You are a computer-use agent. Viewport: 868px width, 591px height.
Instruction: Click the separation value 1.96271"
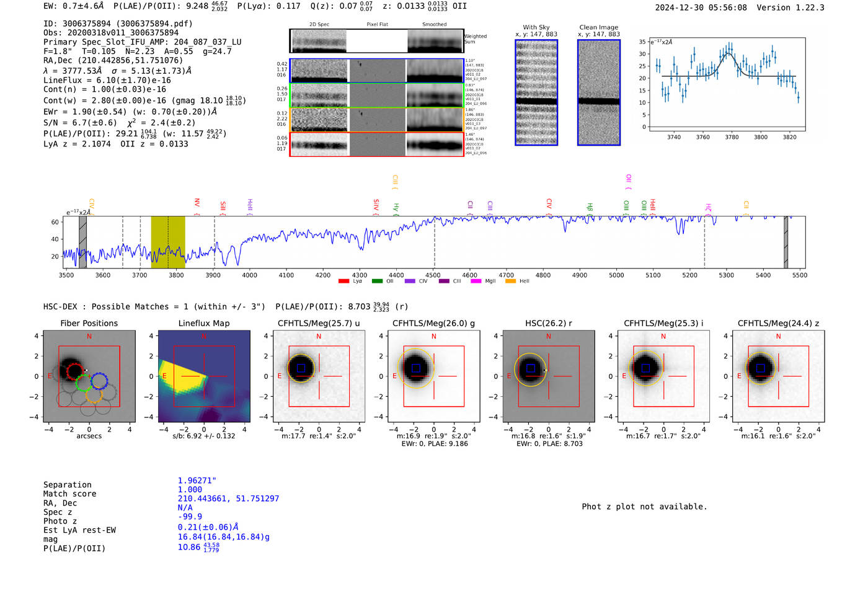(x=197, y=481)
